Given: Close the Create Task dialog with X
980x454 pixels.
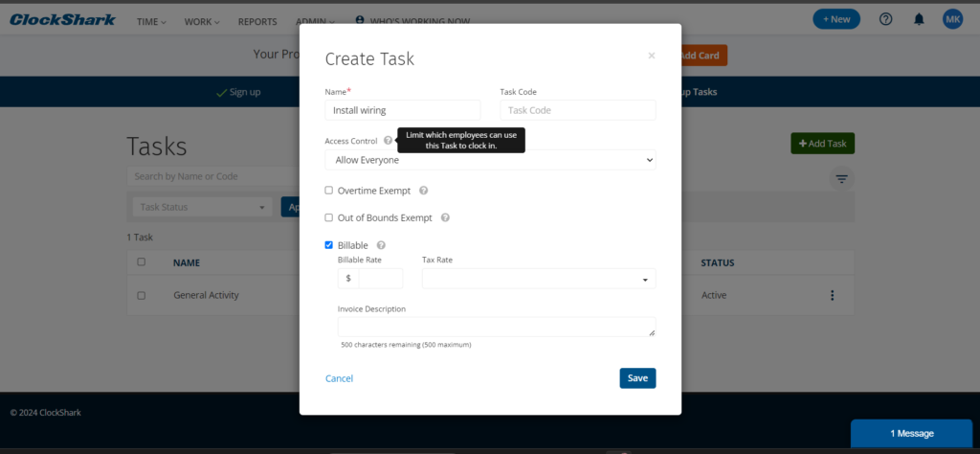Looking at the screenshot, I should coord(651,56).
